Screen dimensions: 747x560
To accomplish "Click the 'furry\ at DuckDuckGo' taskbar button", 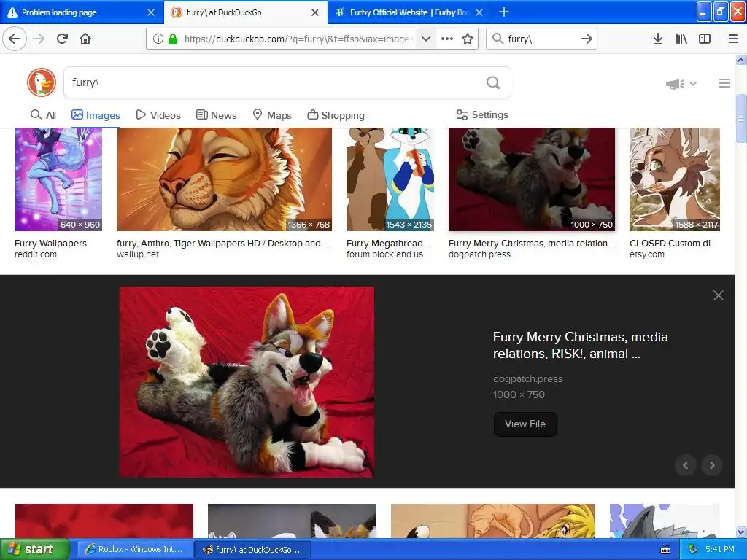I will pos(253,550).
